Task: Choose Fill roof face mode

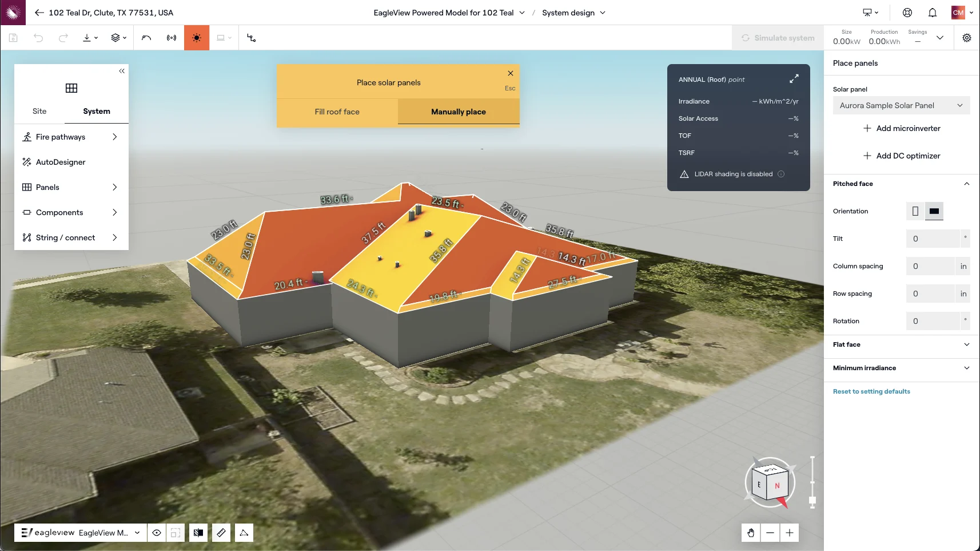Action: point(337,112)
